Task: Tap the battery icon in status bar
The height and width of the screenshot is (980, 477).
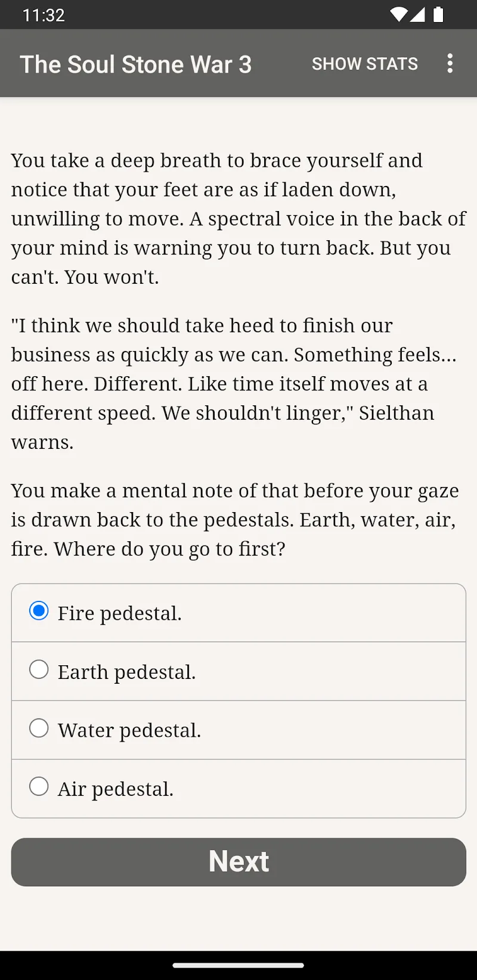Action: coord(438,14)
